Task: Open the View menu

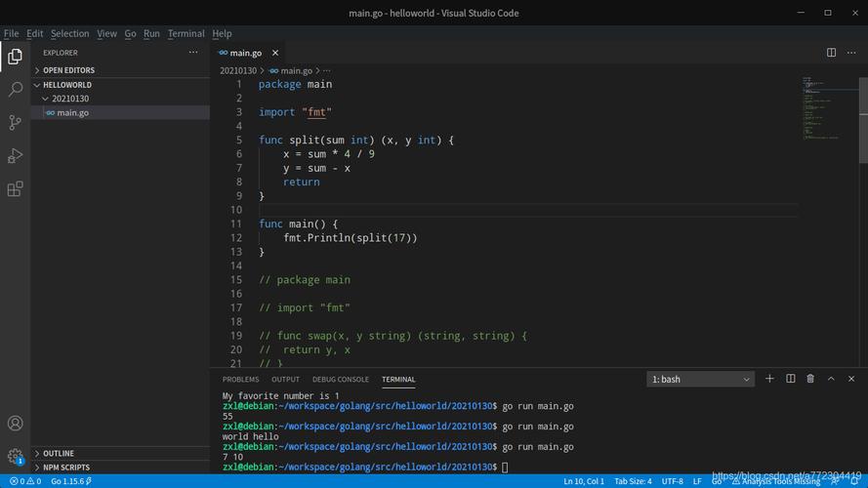Action: [106, 34]
